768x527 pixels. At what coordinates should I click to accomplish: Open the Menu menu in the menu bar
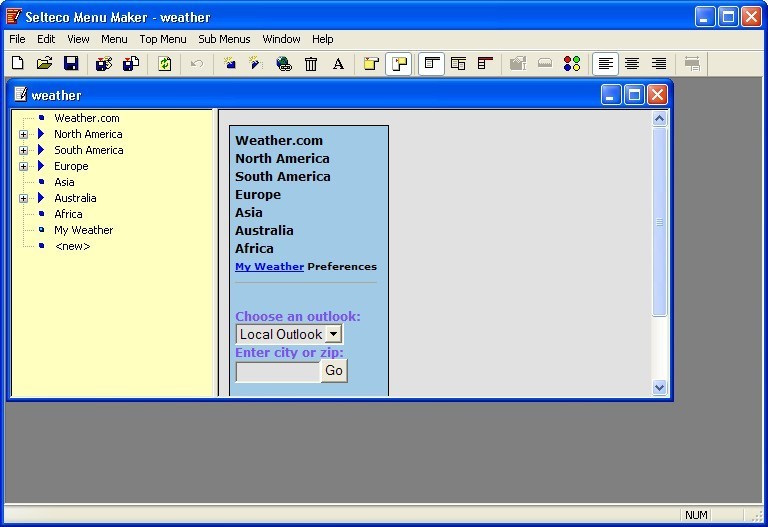click(x=114, y=39)
